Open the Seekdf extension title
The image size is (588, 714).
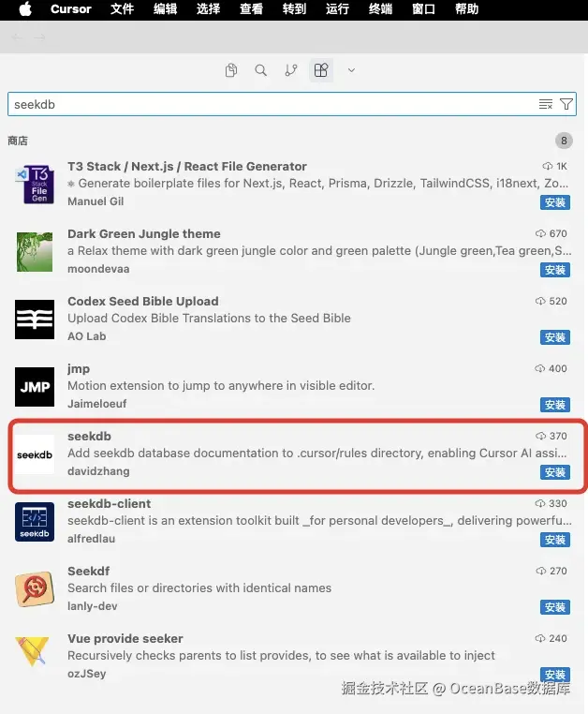click(89, 571)
